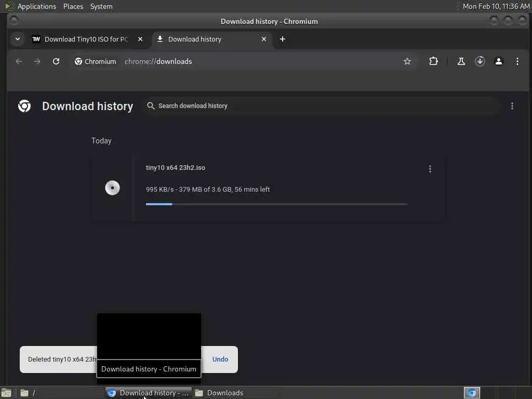Image resolution: width=532 pixels, height=399 pixels.
Task: Open more actions for tiny10 x64 23h2.iso
Action: (430, 169)
